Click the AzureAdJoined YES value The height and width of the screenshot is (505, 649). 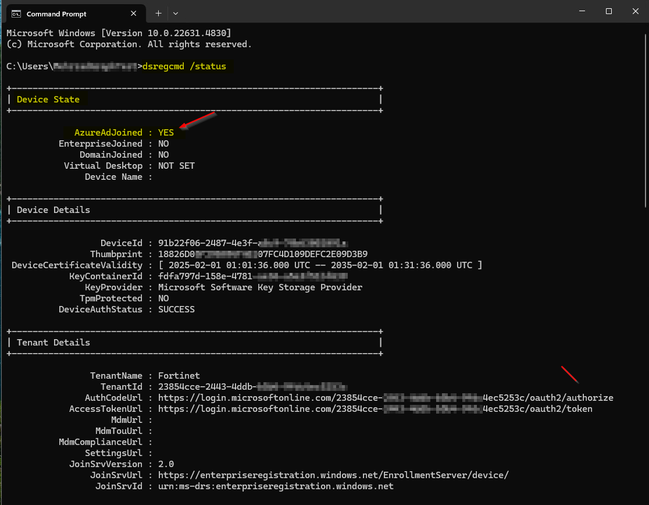pos(166,132)
